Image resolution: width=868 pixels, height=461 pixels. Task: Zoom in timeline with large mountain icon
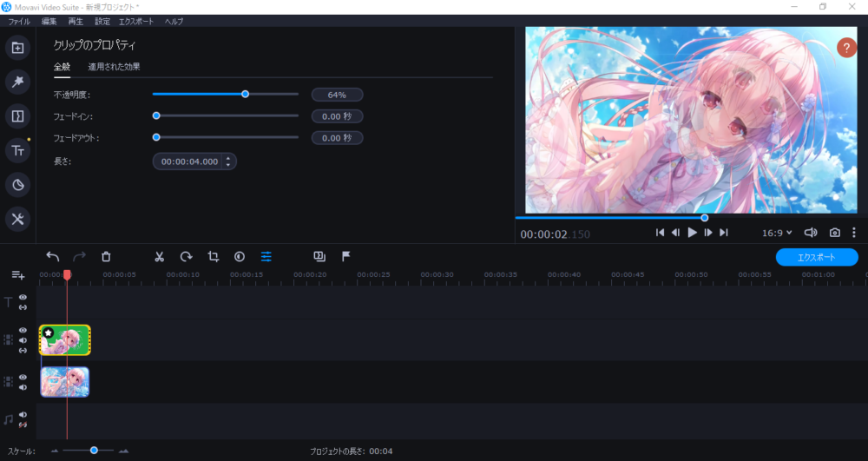click(x=123, y=451)
